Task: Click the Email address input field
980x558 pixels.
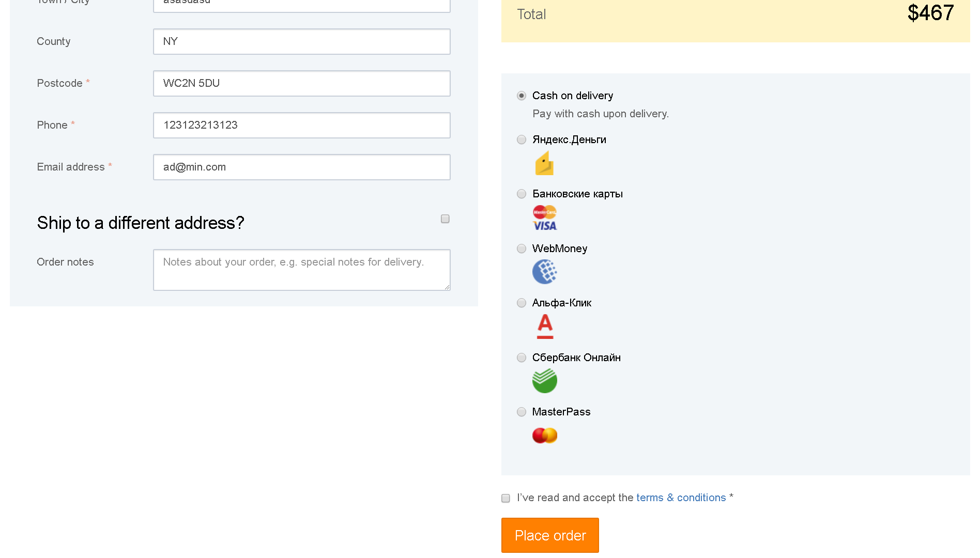Action: (x=302, y=167)
